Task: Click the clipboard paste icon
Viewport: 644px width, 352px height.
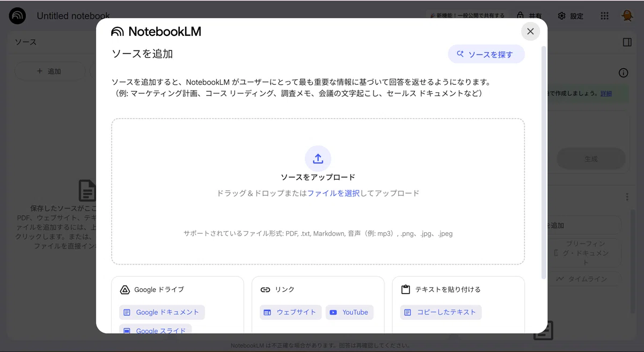Action: [406, 290]
